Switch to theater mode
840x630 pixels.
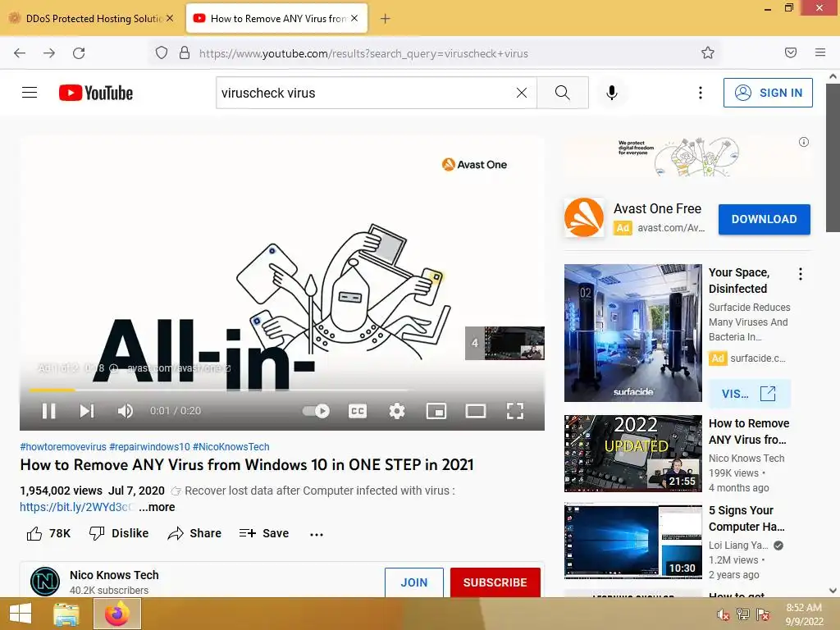pyautogui.click(x=476, y=411)
